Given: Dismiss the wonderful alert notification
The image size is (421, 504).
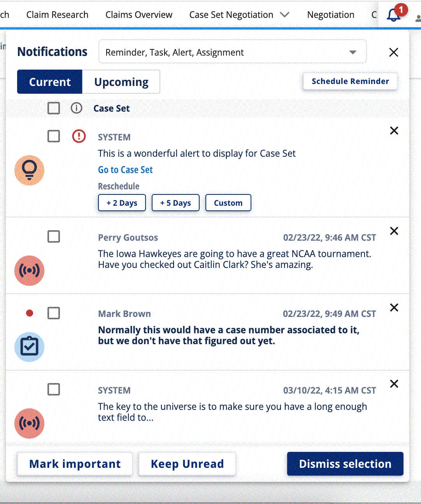Looking at the screenshot, I should pyautogui.click(x=394, y=131).
